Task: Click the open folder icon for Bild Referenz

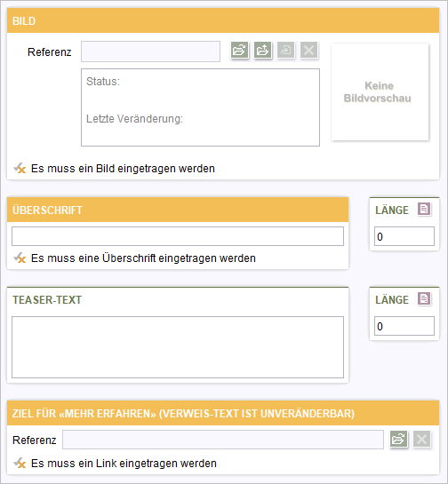Action: click(240, 50)
